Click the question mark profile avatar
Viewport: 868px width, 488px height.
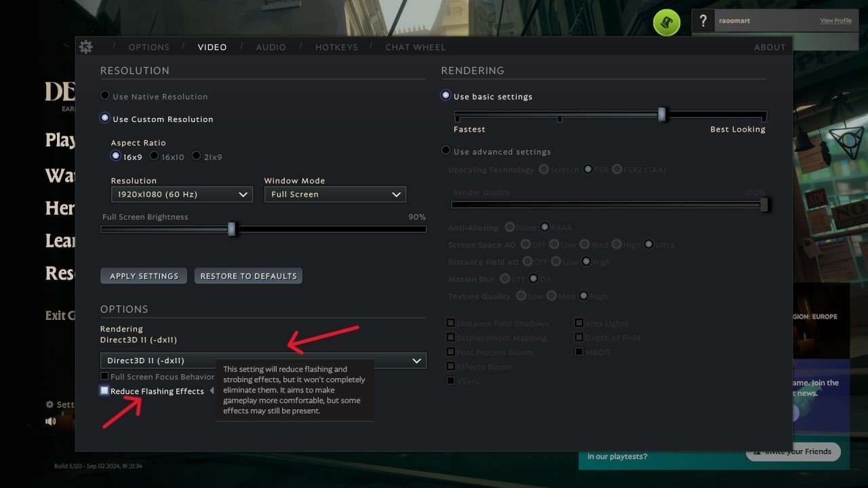tap(704, 20)
